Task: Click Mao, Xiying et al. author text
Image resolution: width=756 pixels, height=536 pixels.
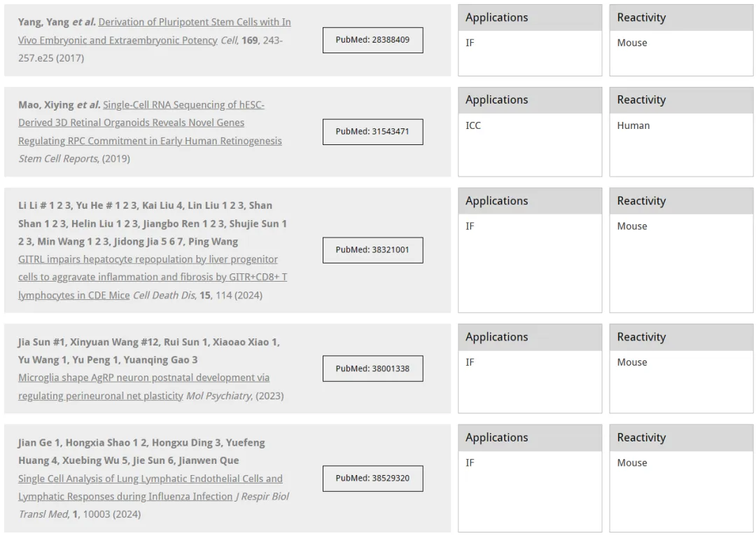Action: [59, 105]
